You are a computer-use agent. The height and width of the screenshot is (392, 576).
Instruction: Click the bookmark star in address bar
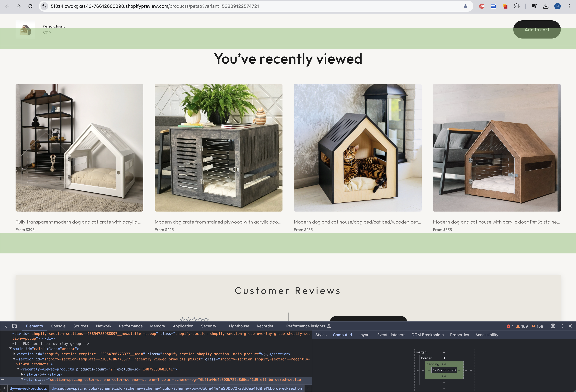click(466, 6)
